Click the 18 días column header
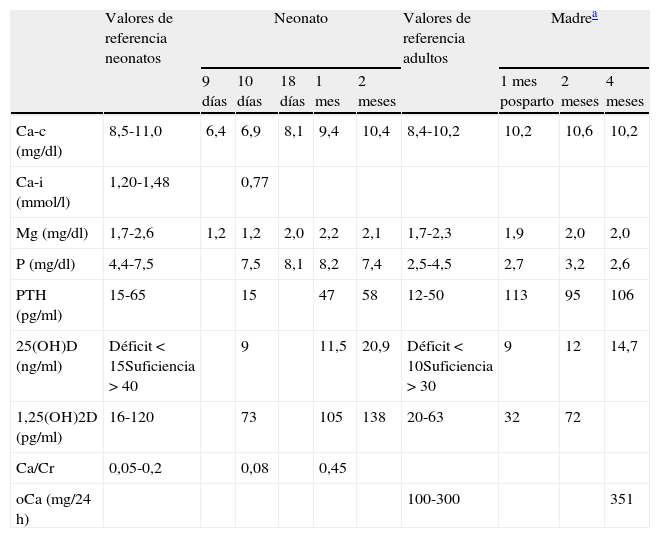 (x=292, y=91)
